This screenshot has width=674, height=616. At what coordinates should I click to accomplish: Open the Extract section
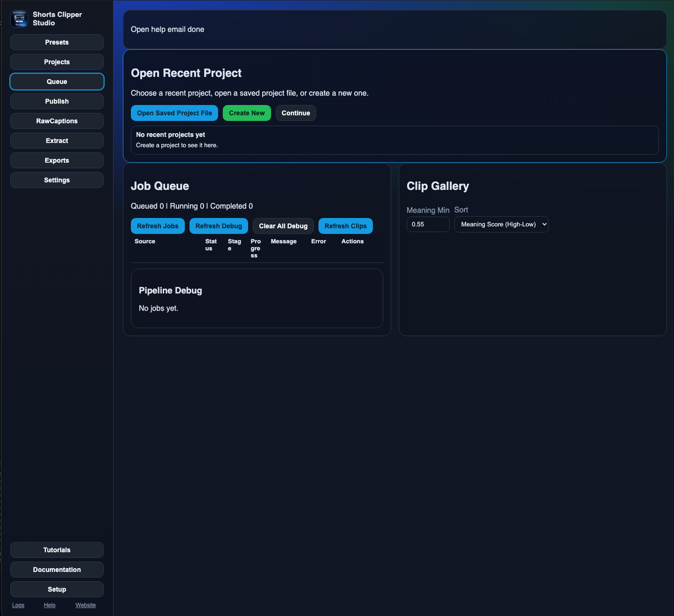57,141
